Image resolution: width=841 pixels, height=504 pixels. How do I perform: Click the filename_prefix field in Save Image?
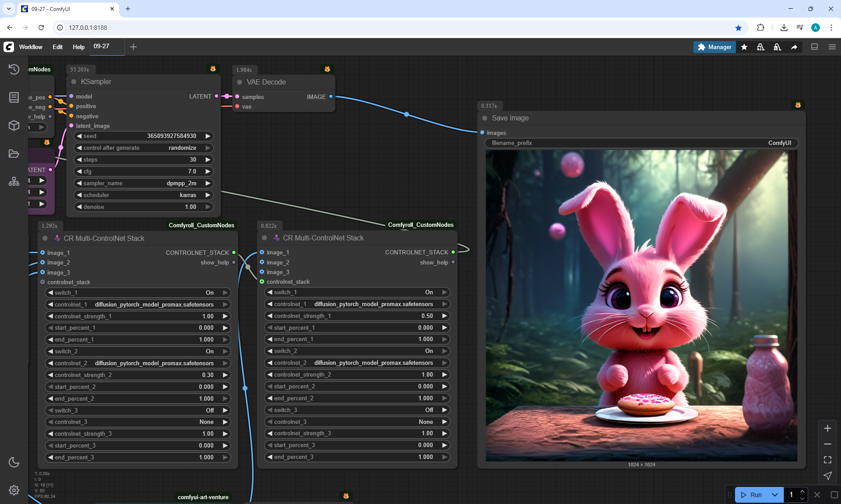point(641,143)
